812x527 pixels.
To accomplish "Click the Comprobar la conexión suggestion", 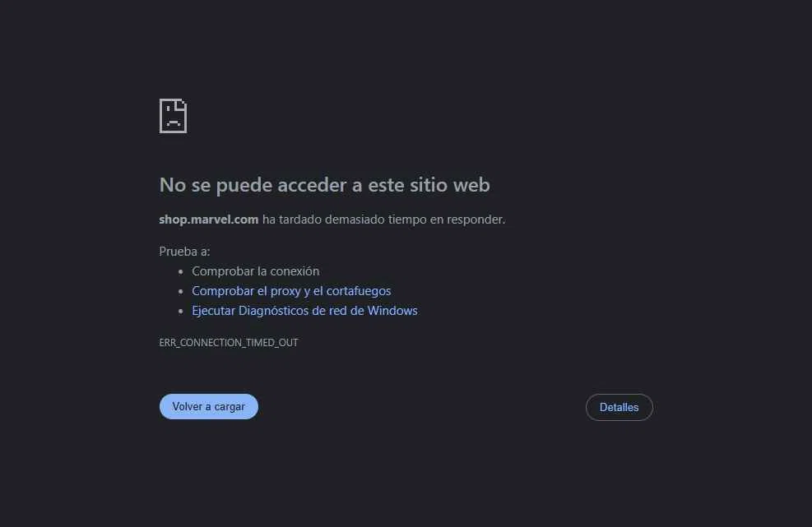I will [x=255, y=271].
